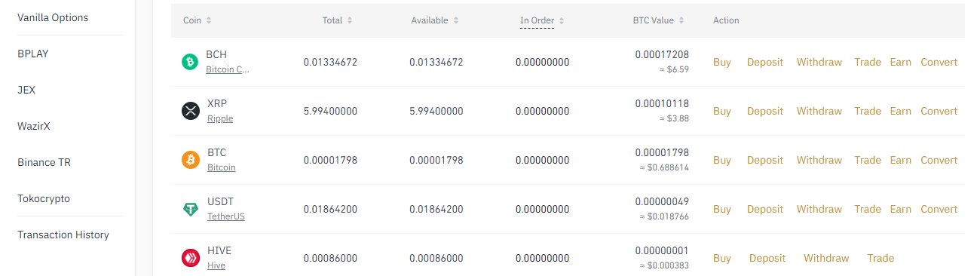Click the green BCH coin icon
The width and height of the screenshot is (980, 276).
click(x=190, y=62)
